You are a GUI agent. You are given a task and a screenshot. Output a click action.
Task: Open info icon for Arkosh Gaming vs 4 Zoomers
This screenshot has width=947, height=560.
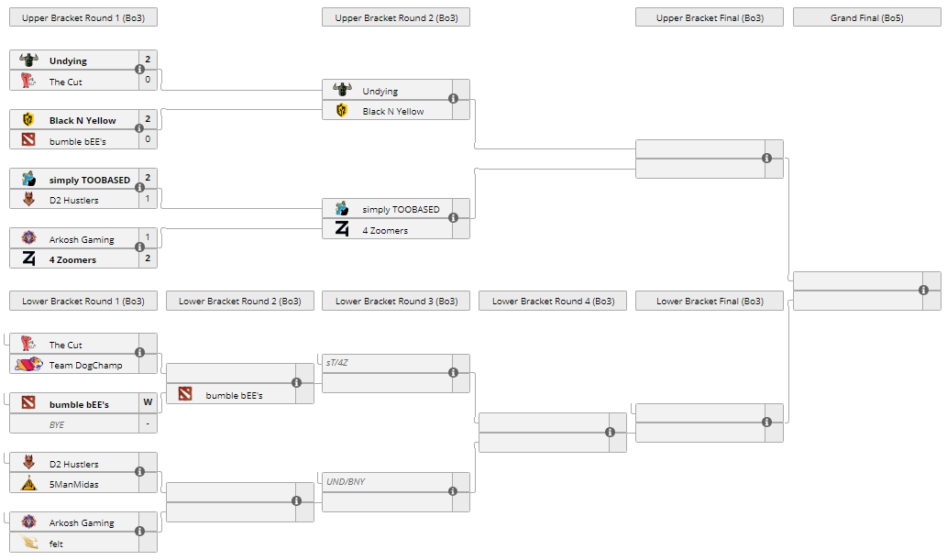pyautogui.click(x=139, y=247)
